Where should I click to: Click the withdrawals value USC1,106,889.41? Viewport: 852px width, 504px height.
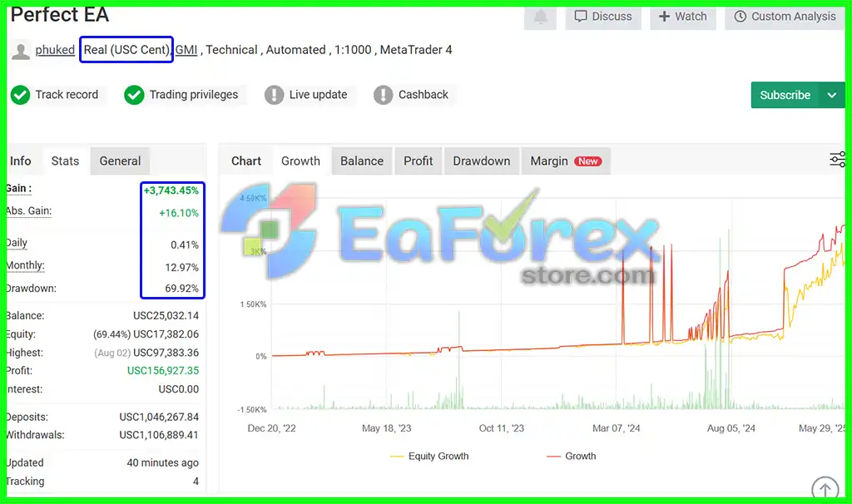pyautogui.click(x=159, y=435)
